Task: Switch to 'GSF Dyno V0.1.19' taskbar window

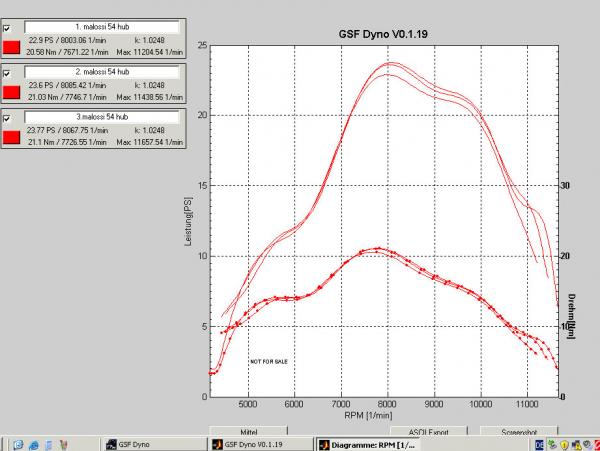Action: (x=261, y=444)
